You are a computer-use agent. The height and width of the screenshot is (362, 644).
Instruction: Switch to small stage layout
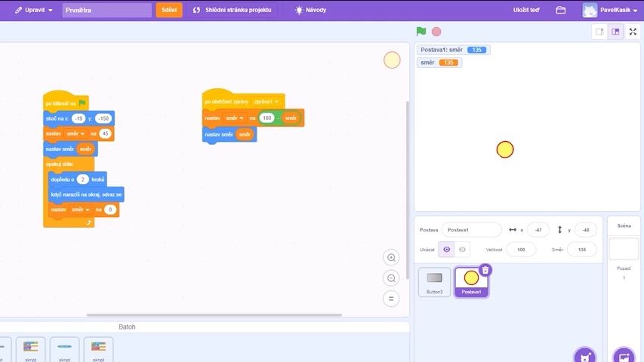(599, 32)
